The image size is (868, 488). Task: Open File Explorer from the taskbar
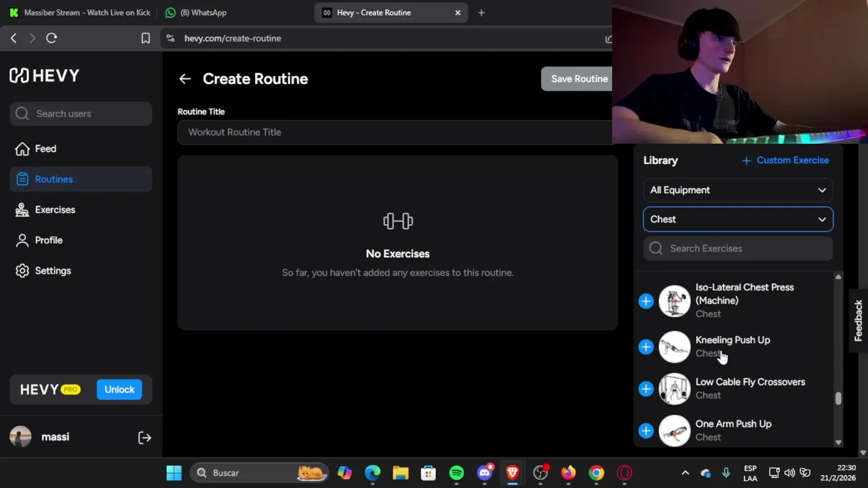(400, 472)
